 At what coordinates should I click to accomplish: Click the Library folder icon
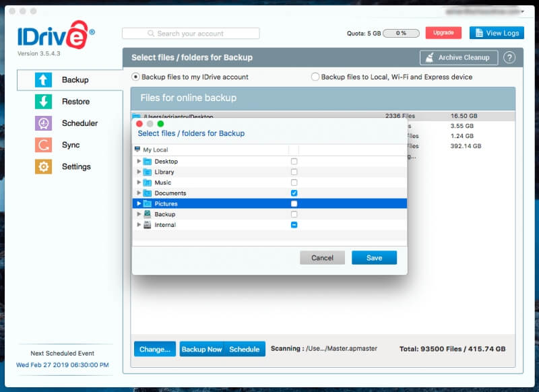click(x=147, y=172)
